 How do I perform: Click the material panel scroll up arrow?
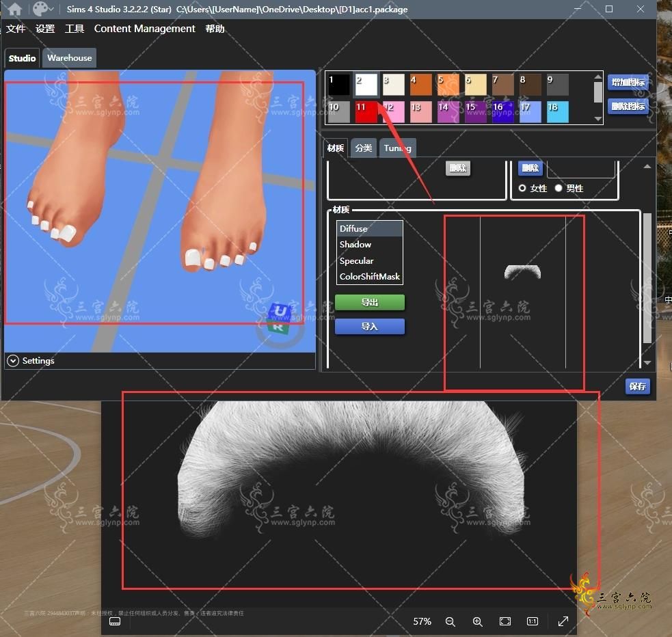click(647, 167)
